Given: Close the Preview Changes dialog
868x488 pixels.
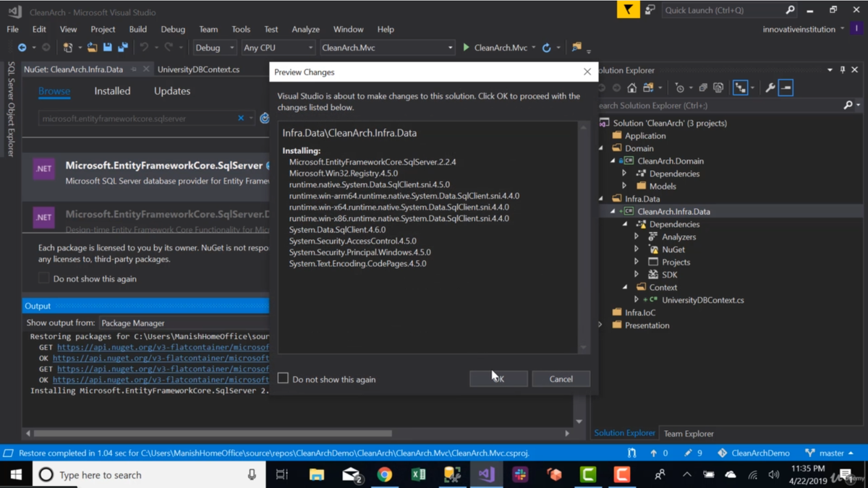Looking at the screenshot, I should [587, 72].
